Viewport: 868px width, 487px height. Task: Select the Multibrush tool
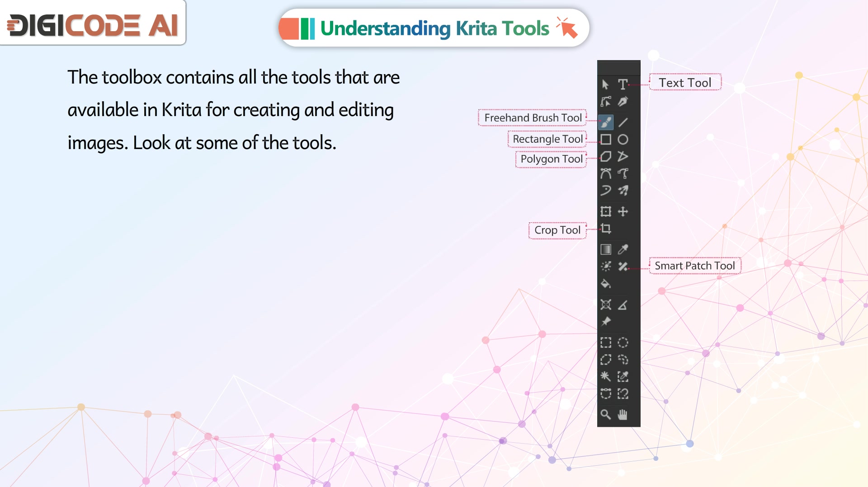623,191
